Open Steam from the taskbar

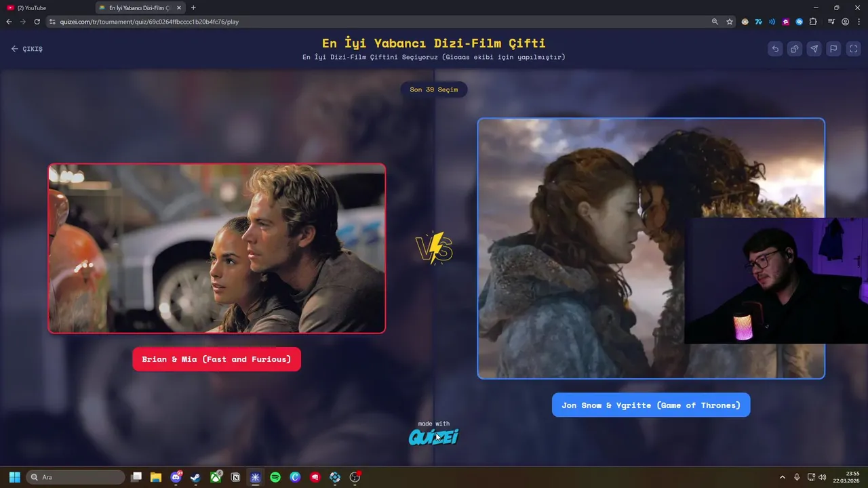tap(196, 477)
